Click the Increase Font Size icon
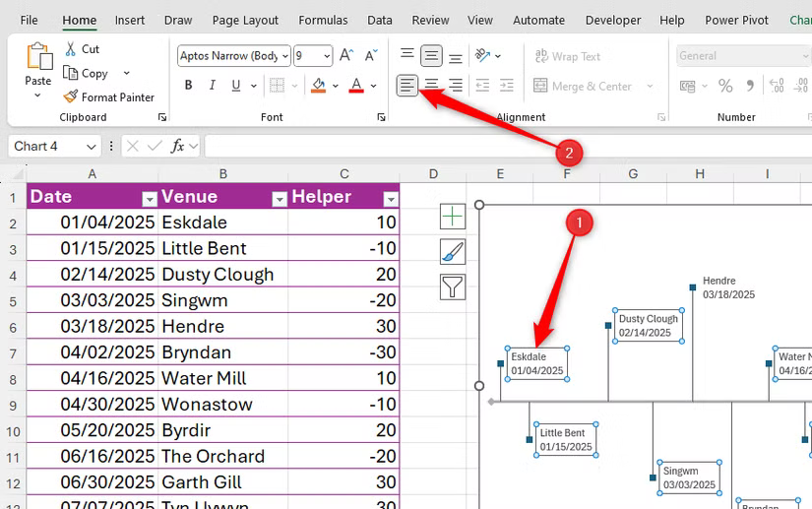The height and width of the screenshot is (509, 812). (x=346, y=55)
